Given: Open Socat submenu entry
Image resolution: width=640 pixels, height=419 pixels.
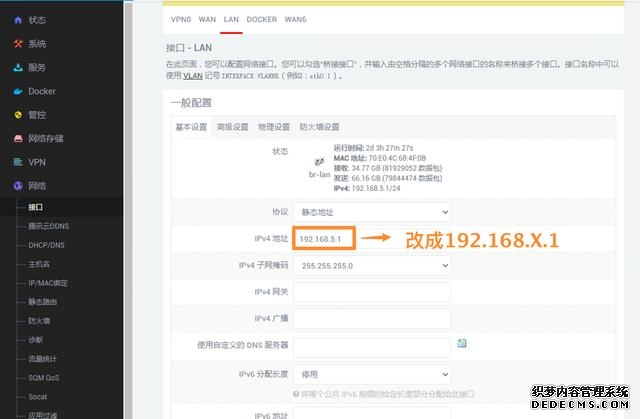Looking at the screenshot, I should point(38,397).
